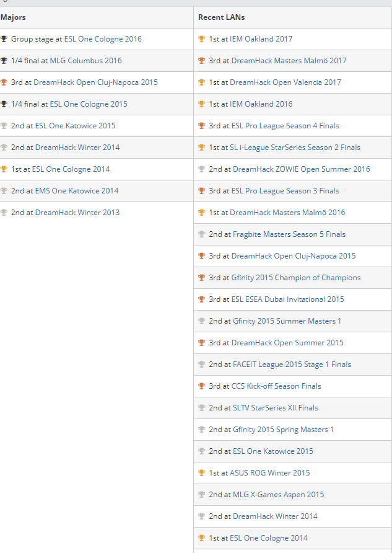This screenshot has height=553, width=392.
Task: Open MLG X-Games Aspen 2015 link
Action: point(278,495)
